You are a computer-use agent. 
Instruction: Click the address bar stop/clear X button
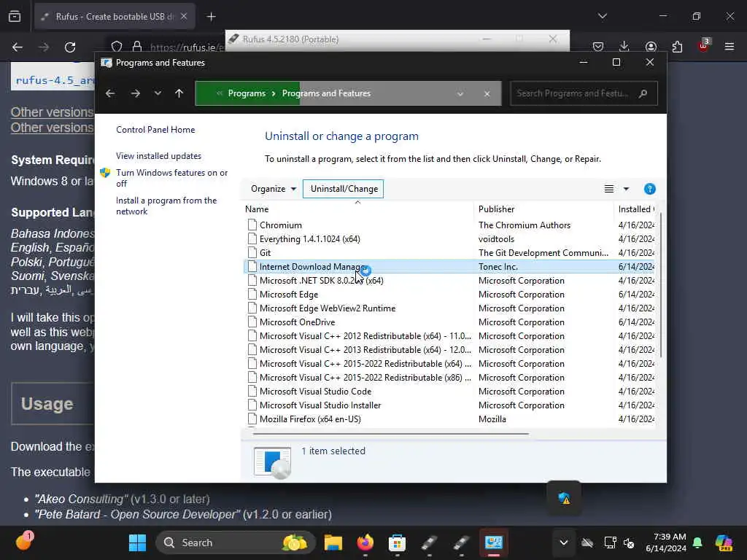pos(487,94)
